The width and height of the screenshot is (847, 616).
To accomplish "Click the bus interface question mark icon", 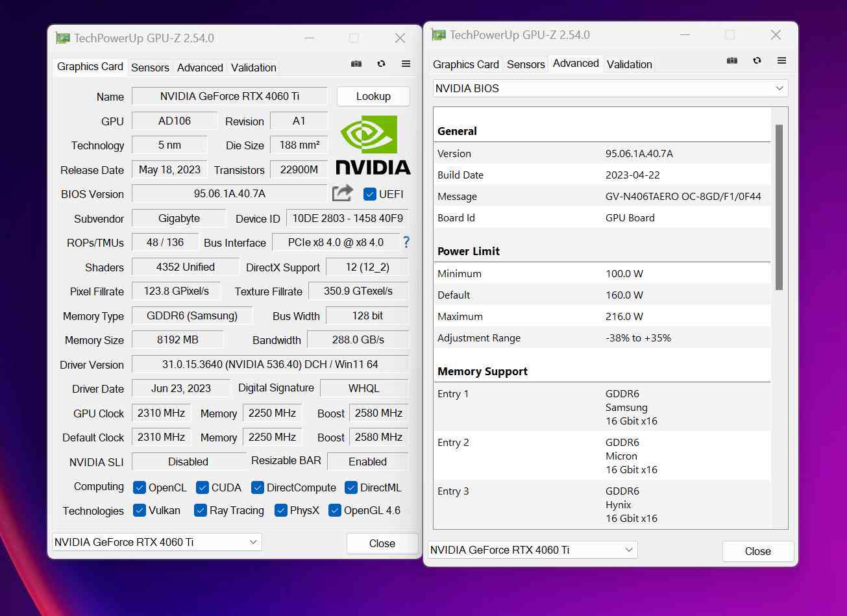I will [406, 242].
